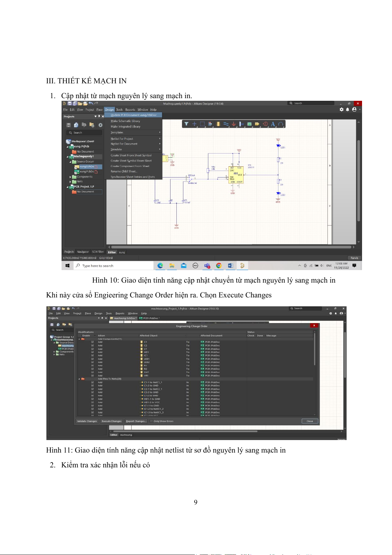Viewport: 392px width, 555px height.
Task: Click the schematic horizontal scrollbar
Action: click(x=230, y=247)
